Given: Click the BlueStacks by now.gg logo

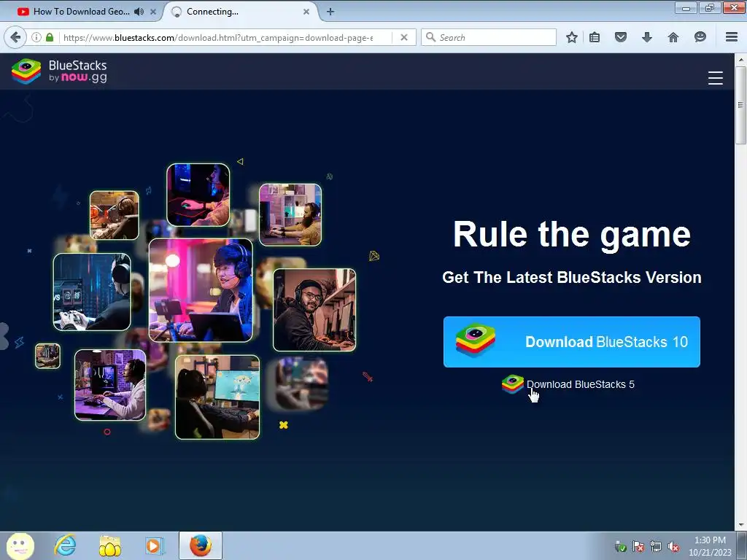Looking at the screenshot, I should pos(60,71).
